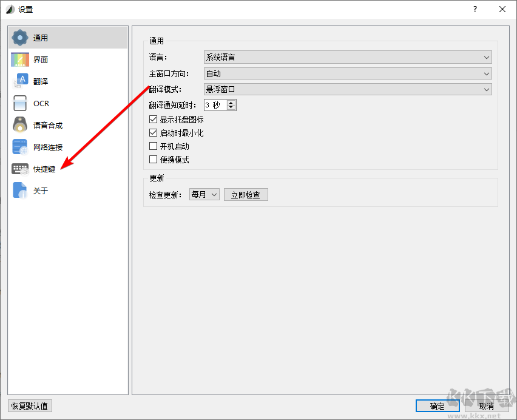The height and width of the screenshot is (420, 517).
Task: Increase translation notification delay with stepper
Action: [x=231, y=102]
